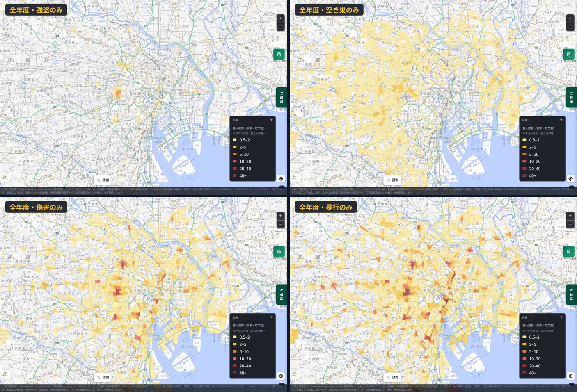The height and width of the screenshot is (392, 577).
Task: Click 重大犯罪 heading in 暴行のみ legend
Action: coord(538,326)
